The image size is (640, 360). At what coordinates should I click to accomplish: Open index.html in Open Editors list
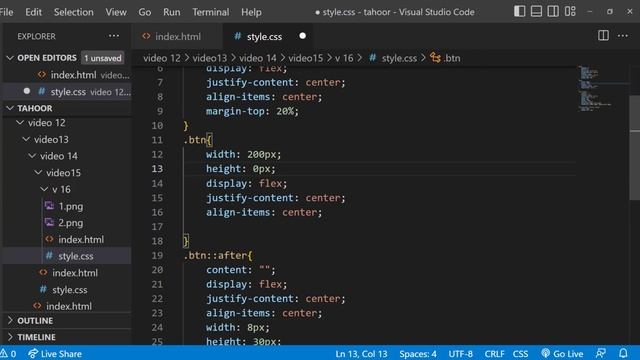click(x=67, y=75)
